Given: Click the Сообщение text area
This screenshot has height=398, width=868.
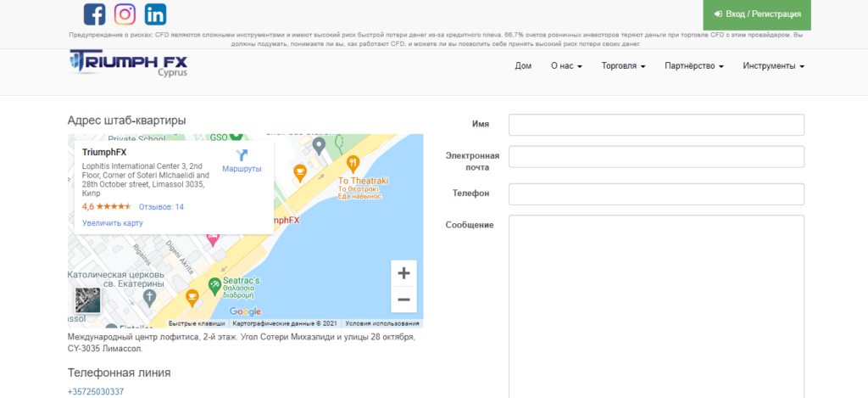Looking at the screenshot, I should pos(656,306).
